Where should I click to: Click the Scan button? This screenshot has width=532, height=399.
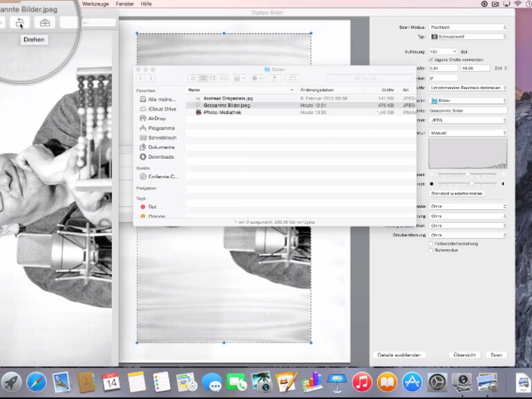tap(495, 355)
